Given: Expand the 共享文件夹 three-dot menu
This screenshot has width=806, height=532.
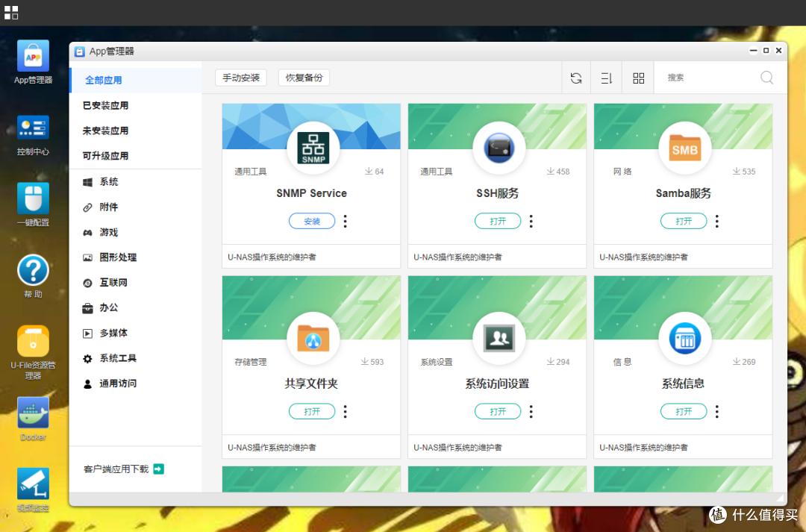Looking at the screenshot, I should pyautogui.click(x=343, y=411).
